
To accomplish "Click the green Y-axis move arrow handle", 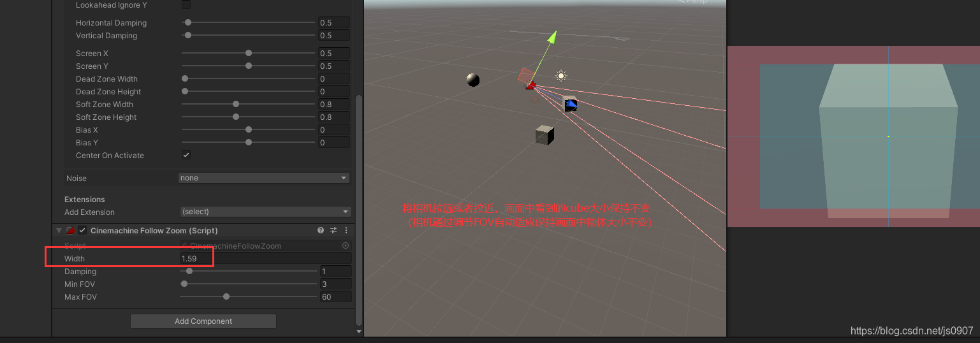I will (552, 37).
